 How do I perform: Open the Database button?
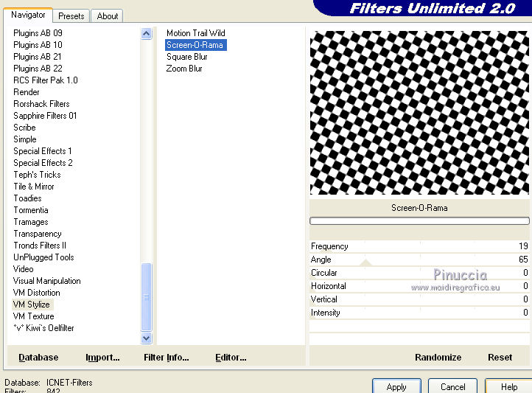(x=38, y=358)
